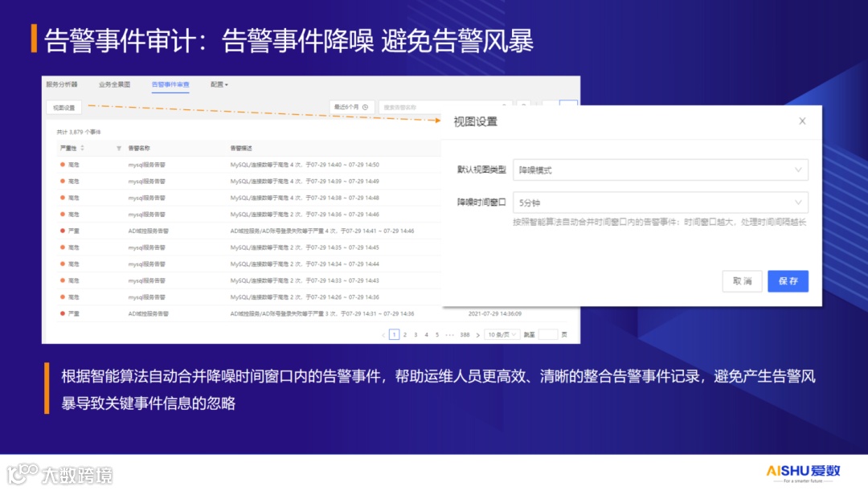Screen dimensions: 868x491
Task: Select the row ending 14:33 ~ 07-29 14:43
Action: coord(249,280)
